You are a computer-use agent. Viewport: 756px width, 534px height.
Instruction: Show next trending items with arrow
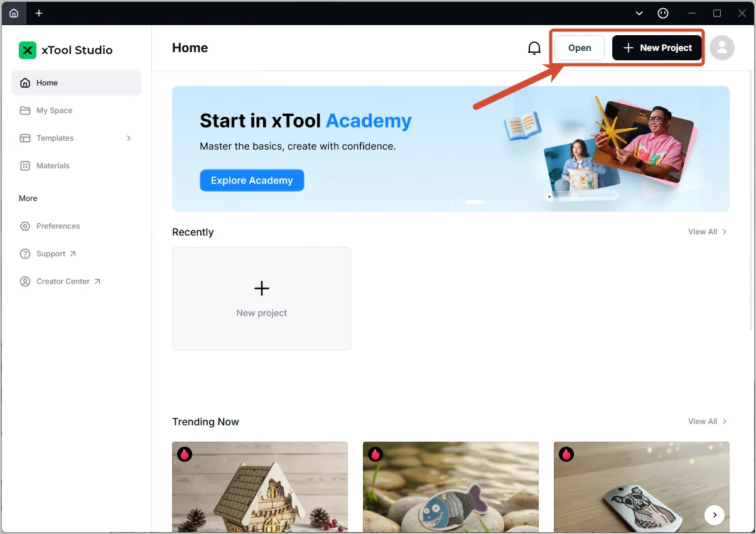(x=714, y=515)
